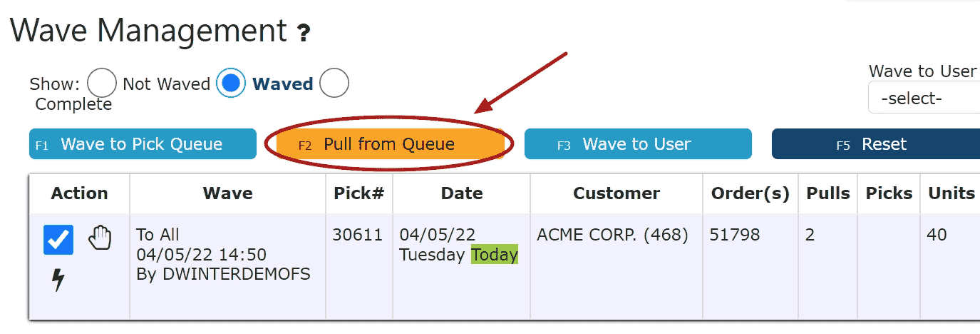Click the hand icon in Action column
The image size is (980, 334).
point(100,238)
